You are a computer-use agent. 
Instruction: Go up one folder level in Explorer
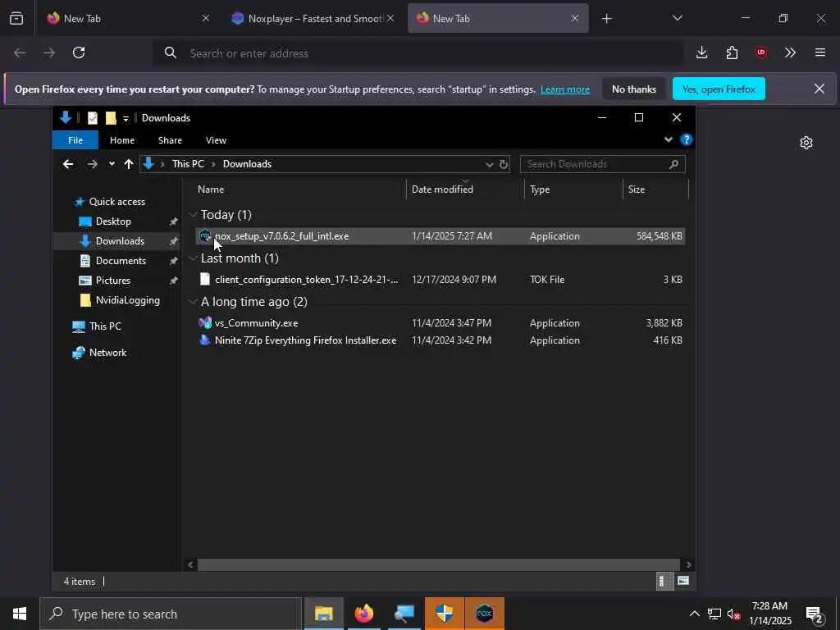click(129, 164)
